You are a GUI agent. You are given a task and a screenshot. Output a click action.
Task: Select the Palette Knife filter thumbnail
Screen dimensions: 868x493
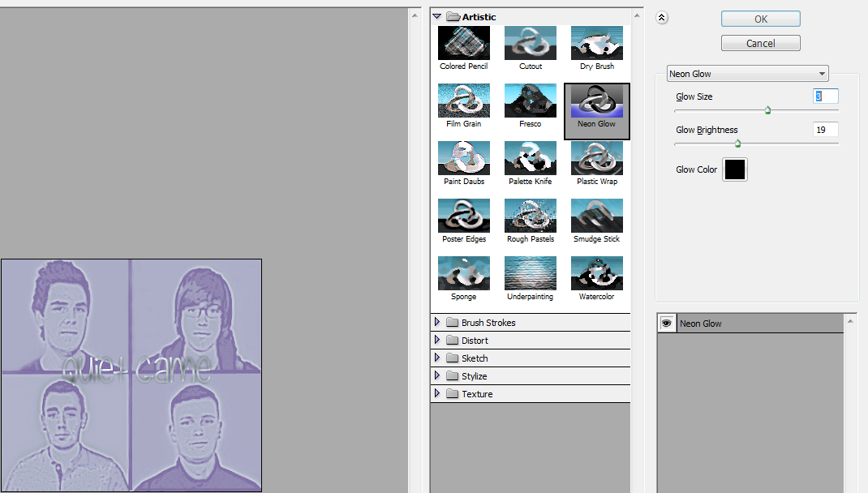tap(531, 158)
